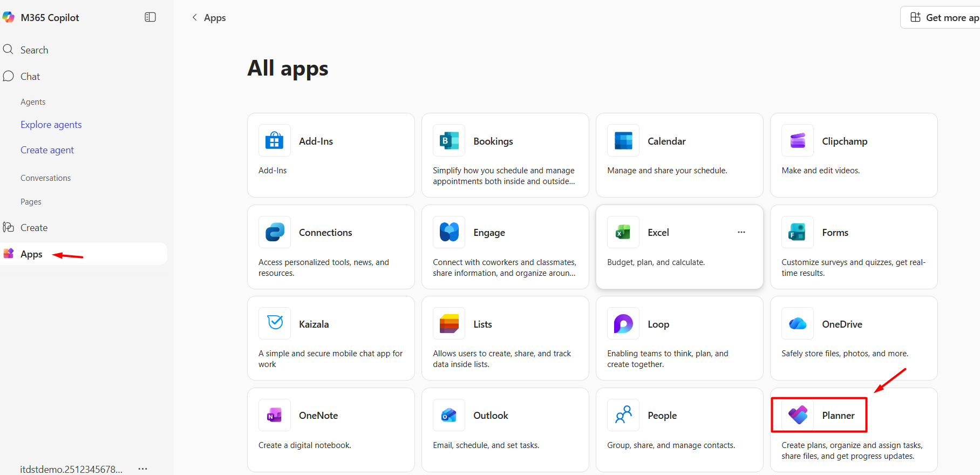
Task: Open account options ellipsis at bottom left
Action: pos(142,469)
